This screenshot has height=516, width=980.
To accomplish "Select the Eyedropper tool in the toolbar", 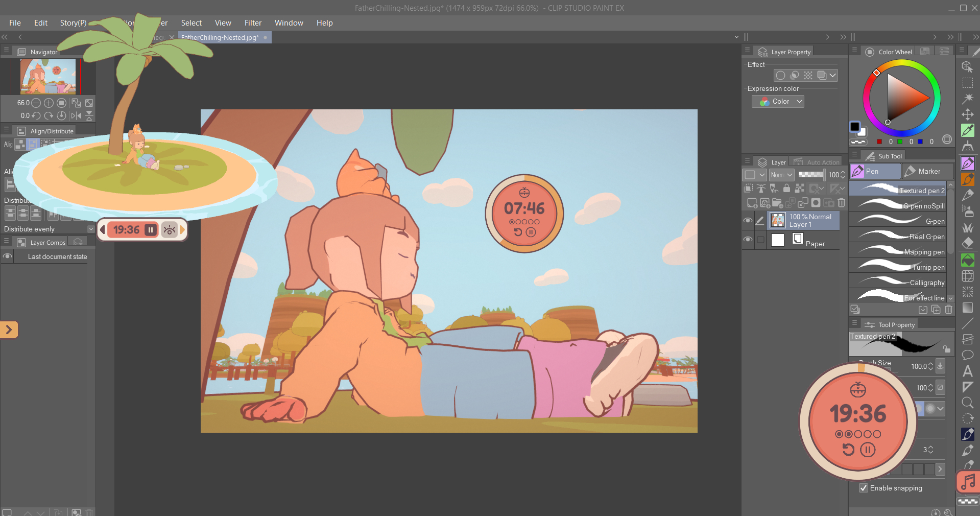I will [x=967, y=130].
